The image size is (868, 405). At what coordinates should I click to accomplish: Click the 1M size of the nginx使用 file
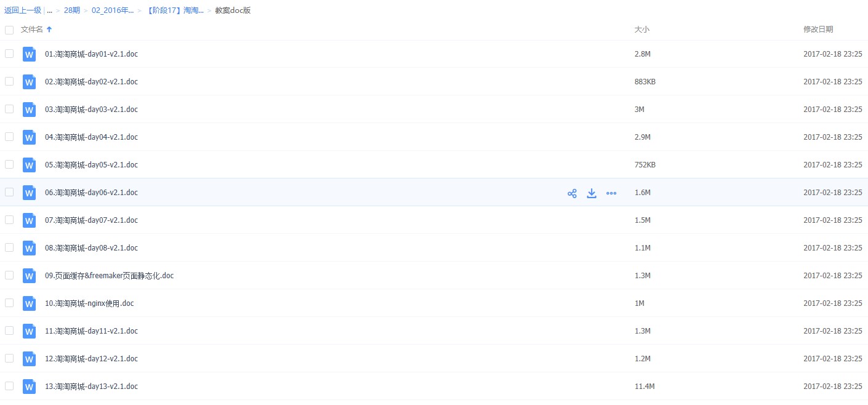coord(640,303)
